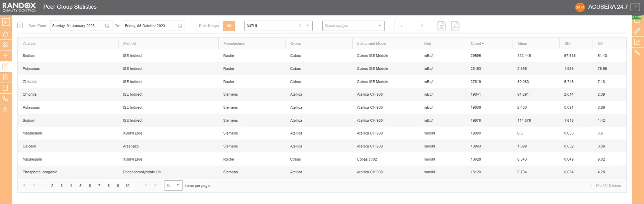644x204 pixels.
Task: Open the items per page dropdown
Action: (x=173, y=185)
